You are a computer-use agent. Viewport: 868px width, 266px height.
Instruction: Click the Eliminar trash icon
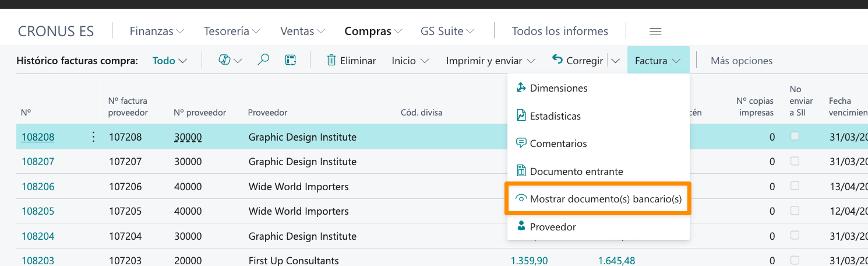pos(331,60)
